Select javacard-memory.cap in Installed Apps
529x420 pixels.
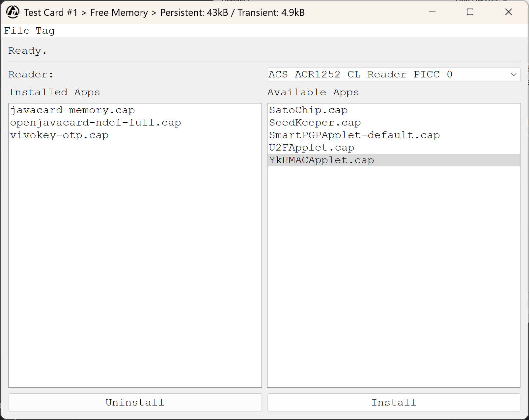point(135,110)
